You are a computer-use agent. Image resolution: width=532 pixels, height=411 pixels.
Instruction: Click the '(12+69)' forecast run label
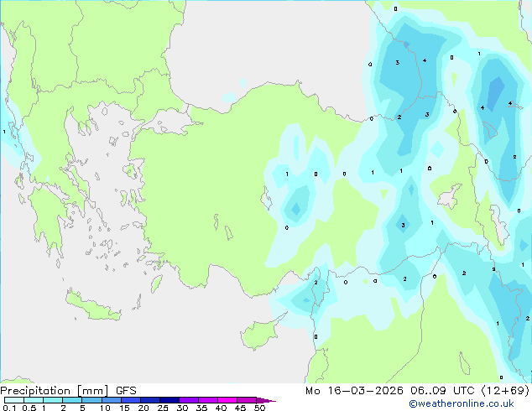505,391
